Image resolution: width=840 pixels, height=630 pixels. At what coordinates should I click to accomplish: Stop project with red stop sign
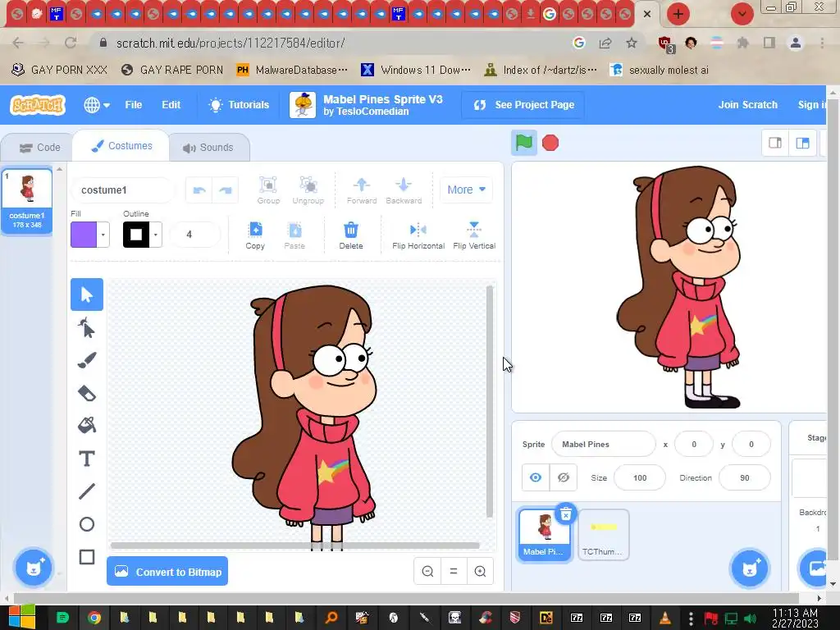click(550, 143)
